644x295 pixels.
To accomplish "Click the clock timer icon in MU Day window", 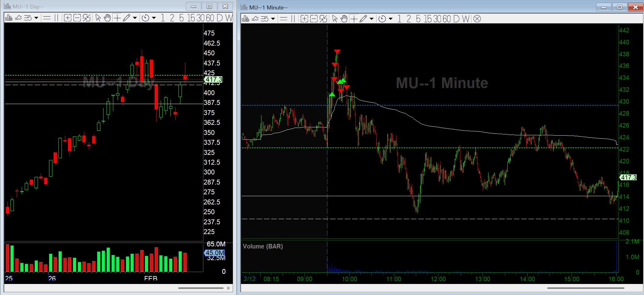I will coord(145,18).
